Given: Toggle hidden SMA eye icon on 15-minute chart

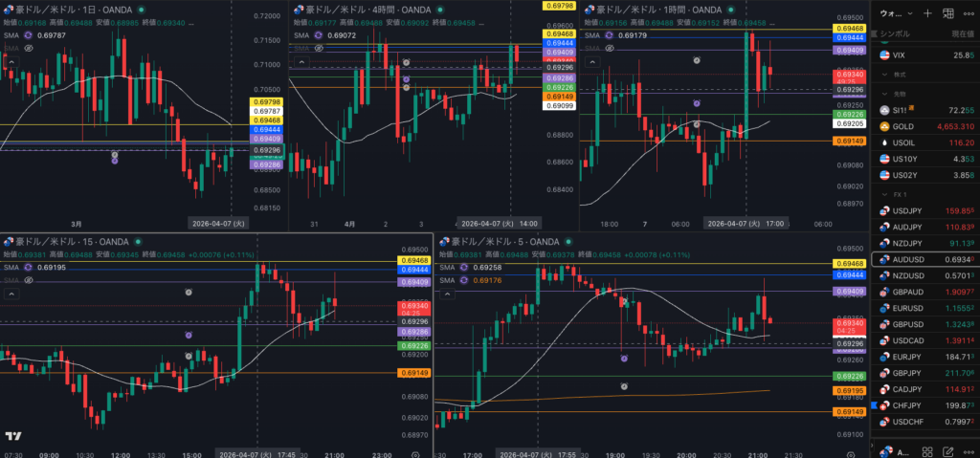Looking at the screenshot, I should point(29,279).
